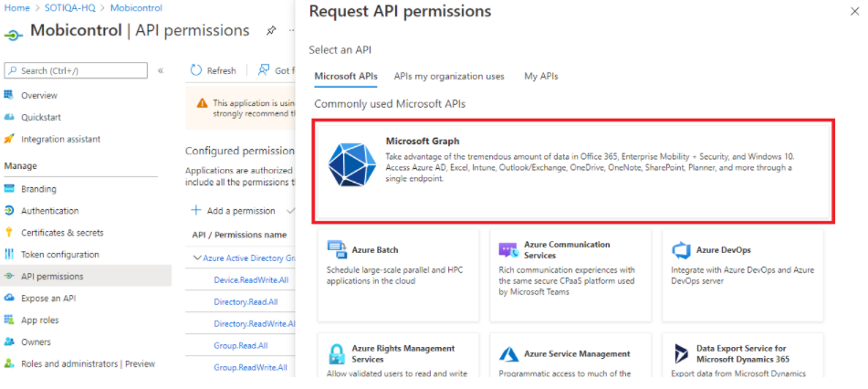Viewport: 868px width, 389px height.
Task: Open Certificates & secrets in sidebar
Action: tap(62, 233)
